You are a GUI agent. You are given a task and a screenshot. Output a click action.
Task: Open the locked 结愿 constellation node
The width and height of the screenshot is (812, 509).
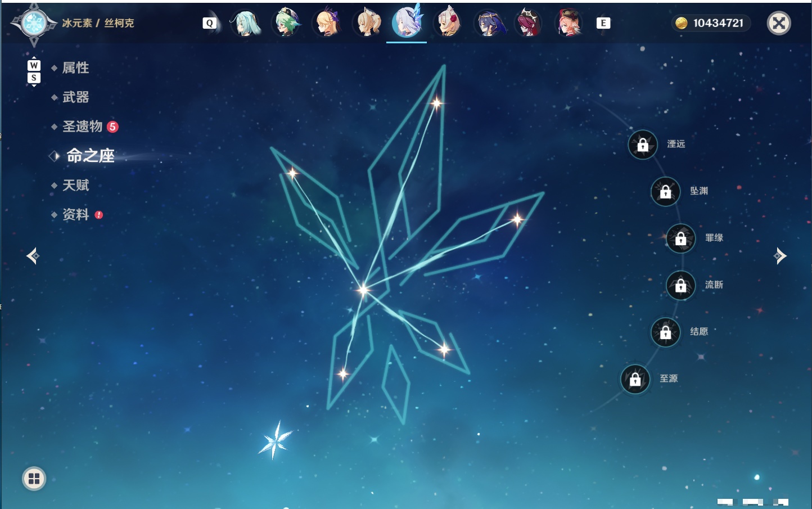[x=665, y=332]
